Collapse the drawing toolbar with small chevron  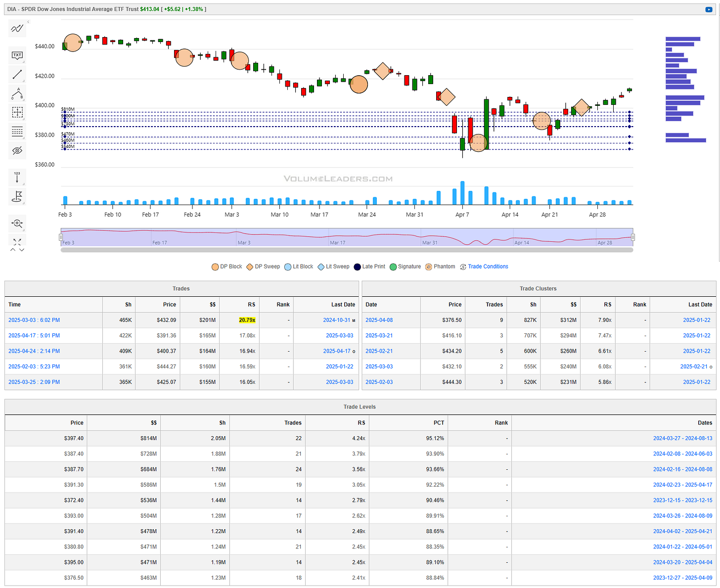[x=28, y=22]
